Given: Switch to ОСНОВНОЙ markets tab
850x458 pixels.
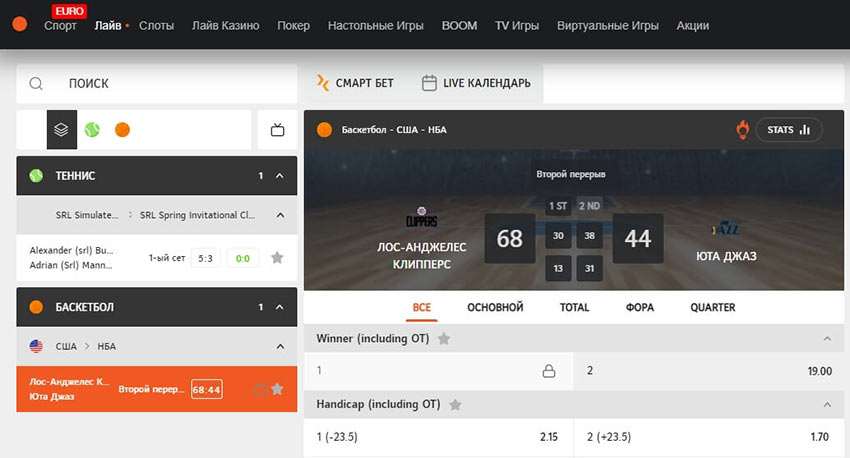Looking at the screenshot, I should (495, 307).
